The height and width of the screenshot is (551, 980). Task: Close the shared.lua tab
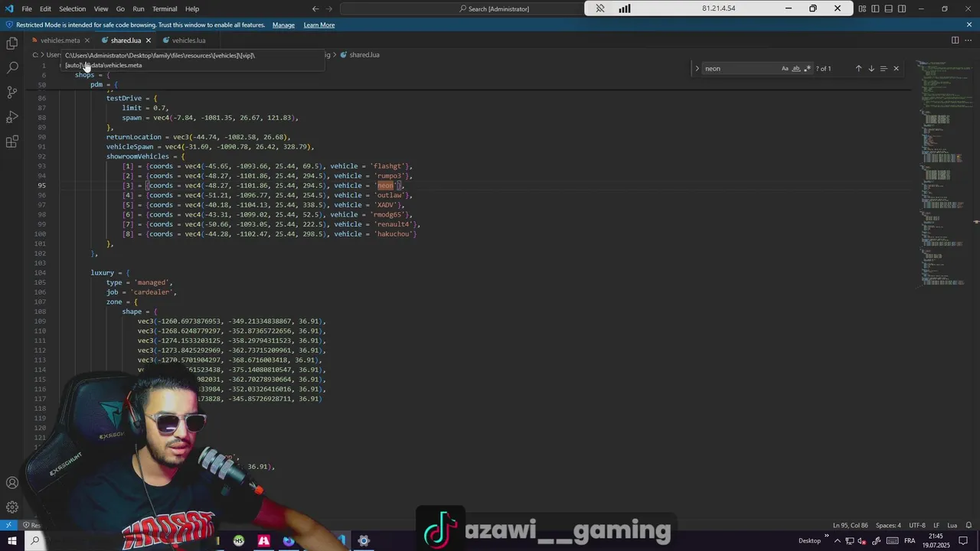(149, 40)
